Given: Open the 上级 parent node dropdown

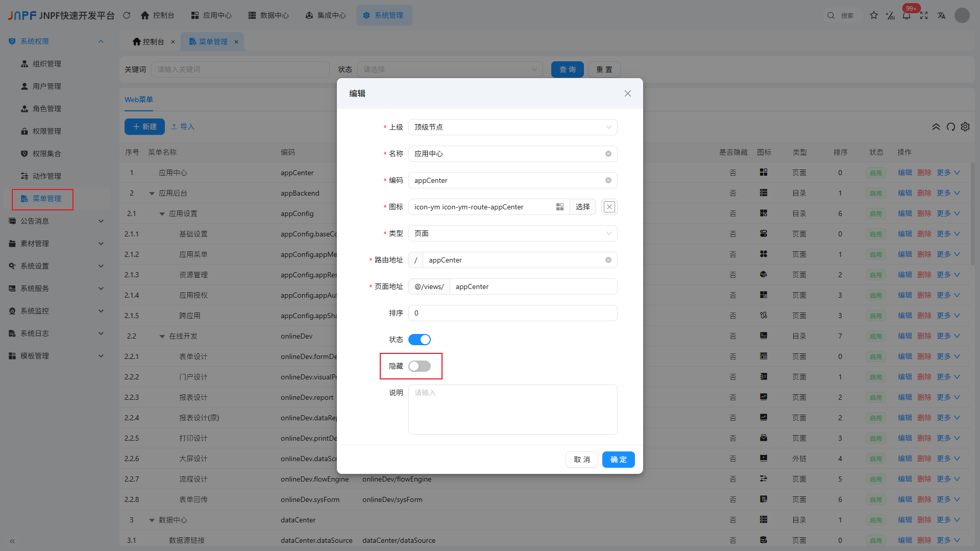Looking at the screenshot, I should coord(512,127).
